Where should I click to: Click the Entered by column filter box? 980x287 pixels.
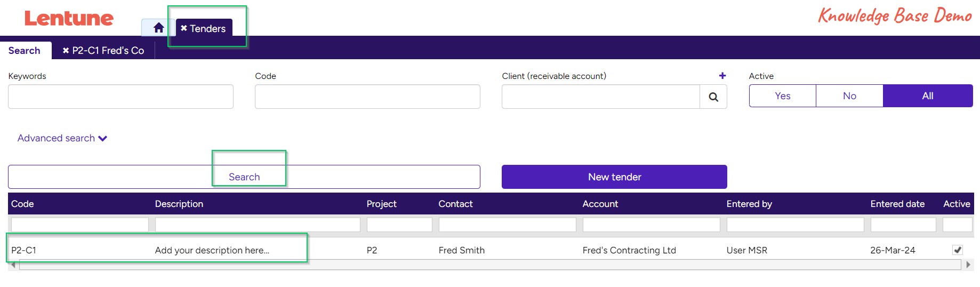point(796,225)
